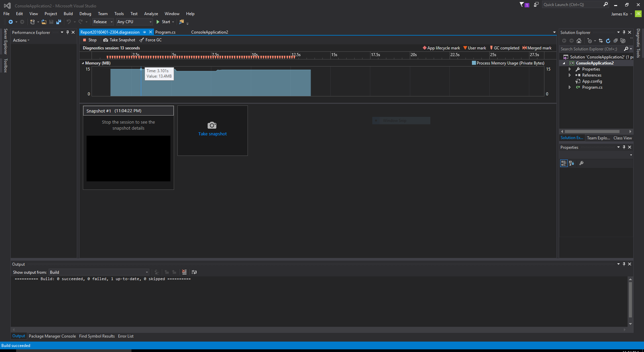This screenshot has width=644, height=352.
Task: Select Clear All output icon
Action: (x=184, y=272)
